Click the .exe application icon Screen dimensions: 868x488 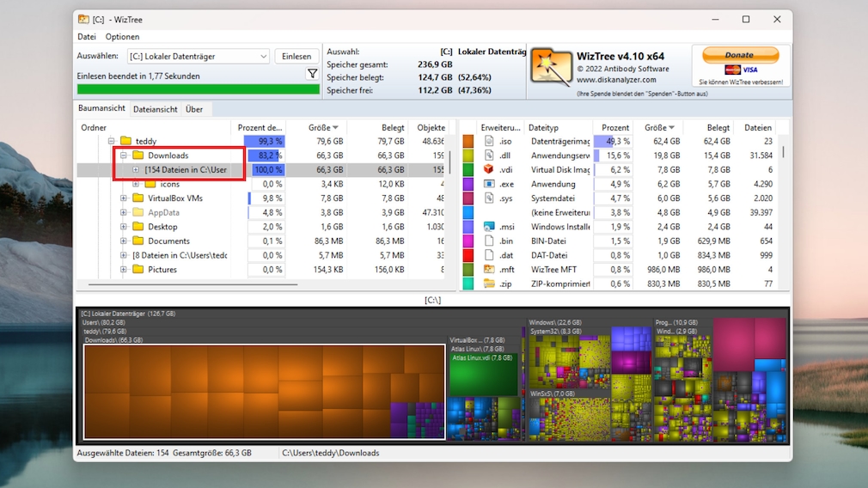[488, 184]
